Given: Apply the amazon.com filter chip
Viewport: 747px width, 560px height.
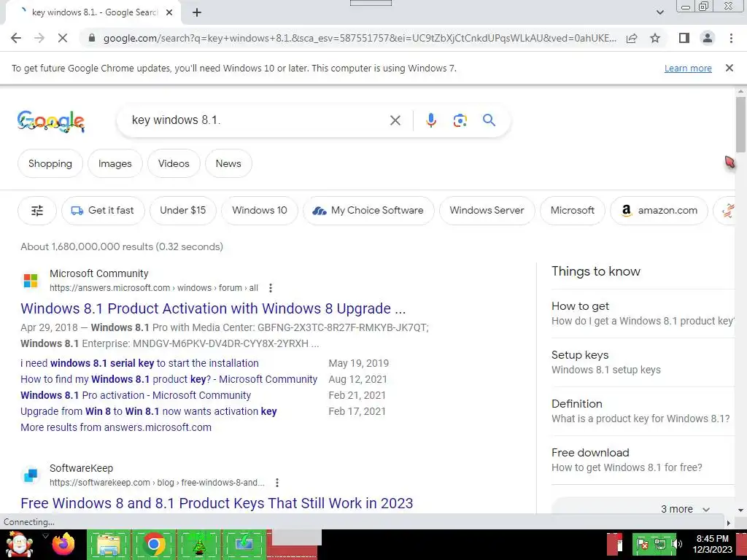Looking at the screenshot, I should click(659, 211).
